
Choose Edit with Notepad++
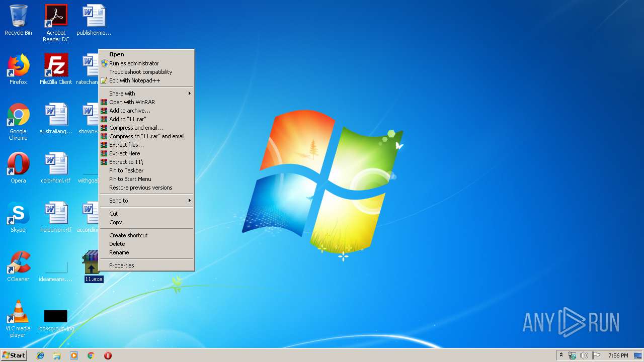coord(146,80)
